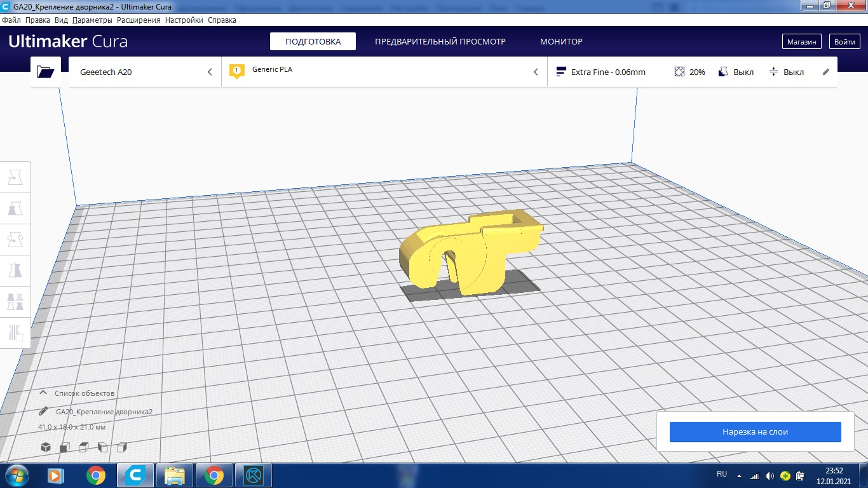Viewport: 868px width, 488px height.
Task: Open the Extra Fine - 0.06mm profile panel
Action: [x=692, y=72]
